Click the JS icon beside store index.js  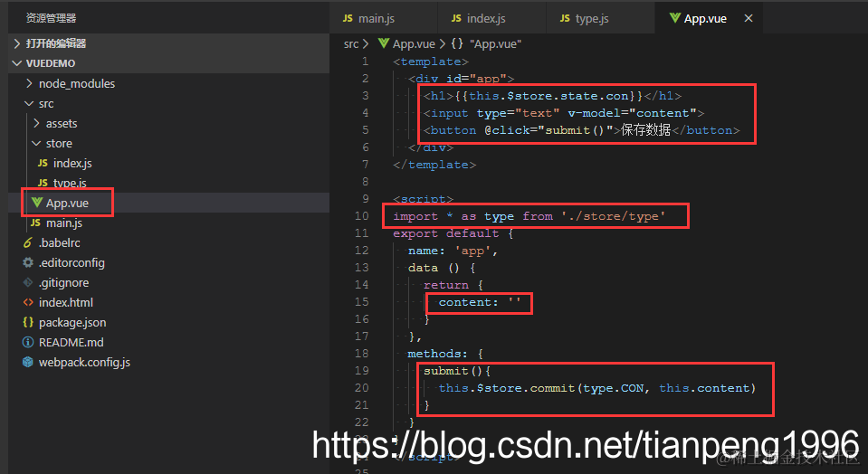click(x=43, y=163)
